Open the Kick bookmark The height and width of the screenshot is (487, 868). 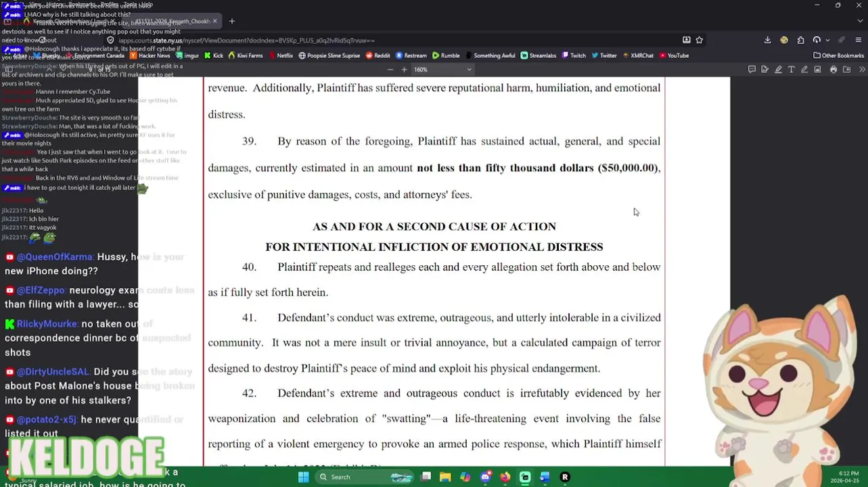pos(213,55)
